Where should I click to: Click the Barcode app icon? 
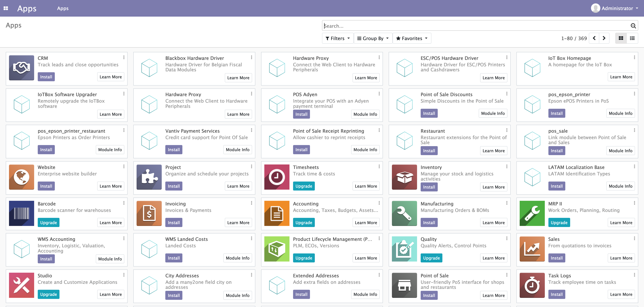pos(22,213)
